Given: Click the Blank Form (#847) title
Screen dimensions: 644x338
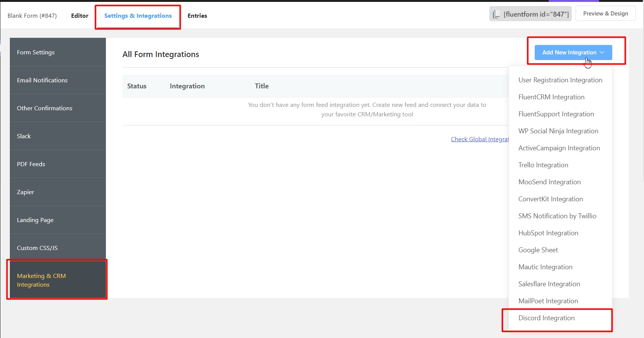Looking at the screenshot, I should [32, 16].
